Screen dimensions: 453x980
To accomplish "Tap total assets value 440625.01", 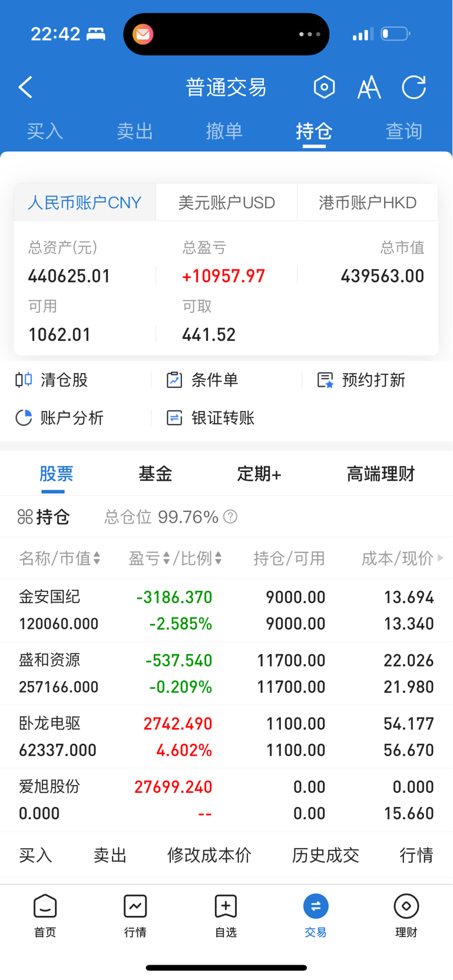I will [x=70, y=276].
